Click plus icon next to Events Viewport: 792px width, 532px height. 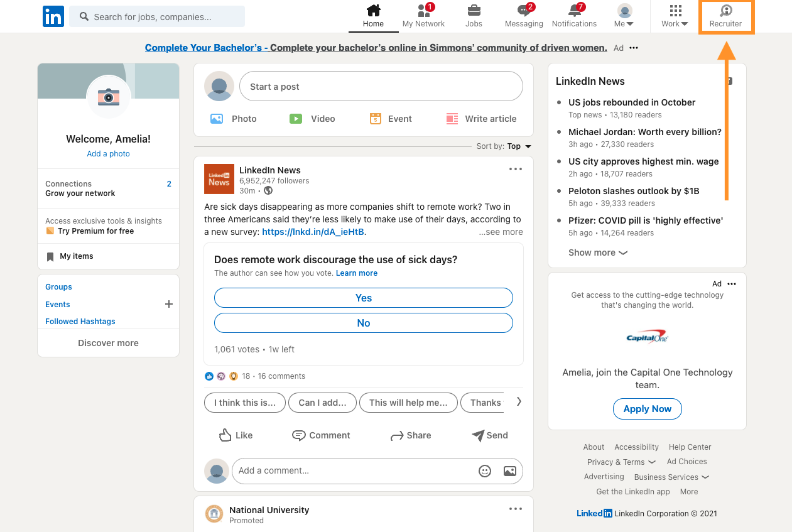coord(168,304)
